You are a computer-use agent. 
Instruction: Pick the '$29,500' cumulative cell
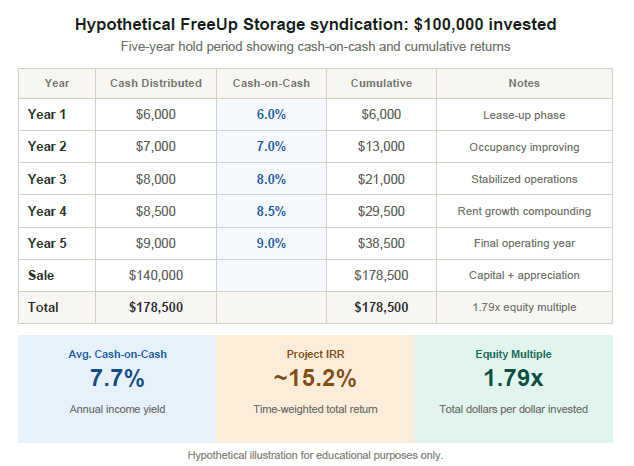381,211
